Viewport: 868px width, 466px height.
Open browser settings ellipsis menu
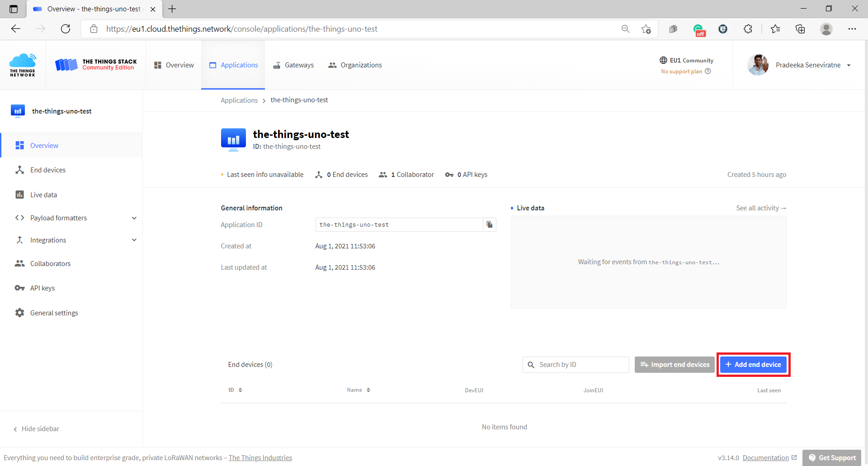(x=852, y=29)
